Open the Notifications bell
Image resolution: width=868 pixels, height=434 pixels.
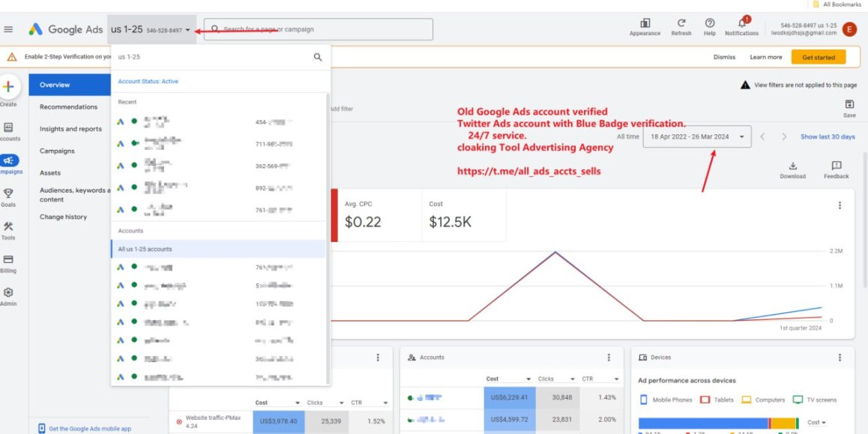coord(742,22)
